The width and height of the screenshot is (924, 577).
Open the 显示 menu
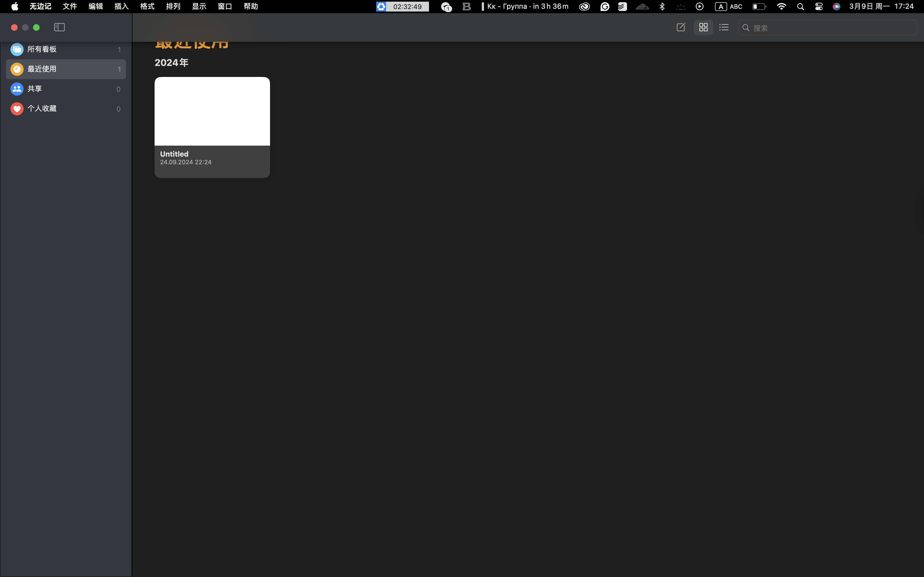pos(199,7)
